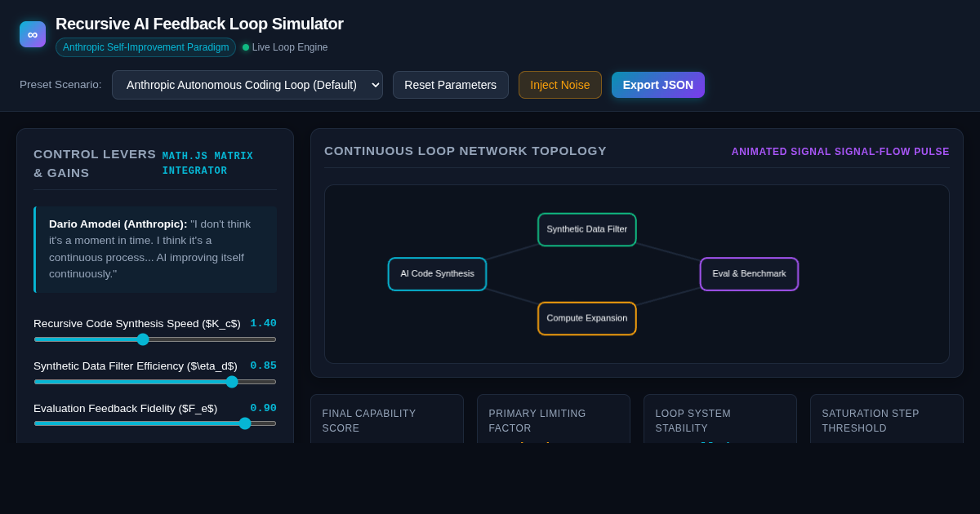Click the Primary Limiting Factor card
This screenshot has height=514, width=980.
click(x=554, y=419)
